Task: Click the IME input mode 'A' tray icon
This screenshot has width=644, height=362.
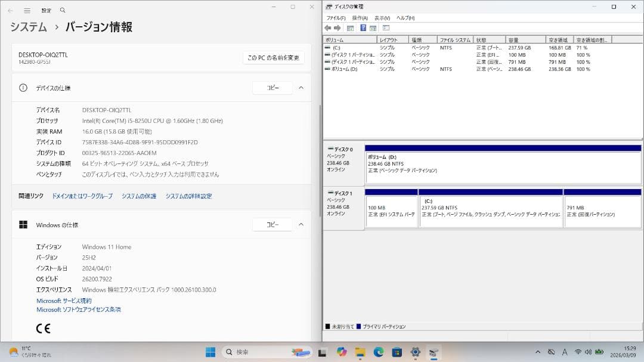Action: point(565,352)
